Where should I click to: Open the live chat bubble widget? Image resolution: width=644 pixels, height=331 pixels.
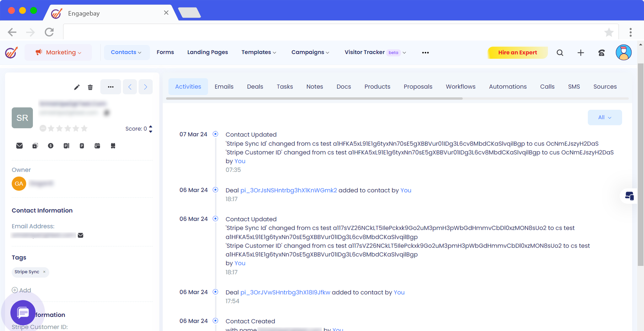[23, 312]
